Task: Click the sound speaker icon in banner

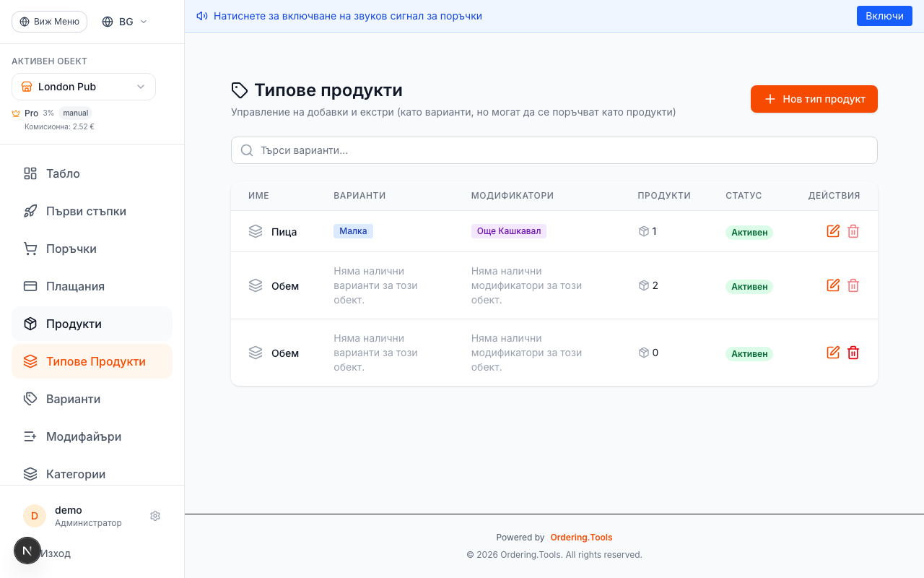Action: 202,16
